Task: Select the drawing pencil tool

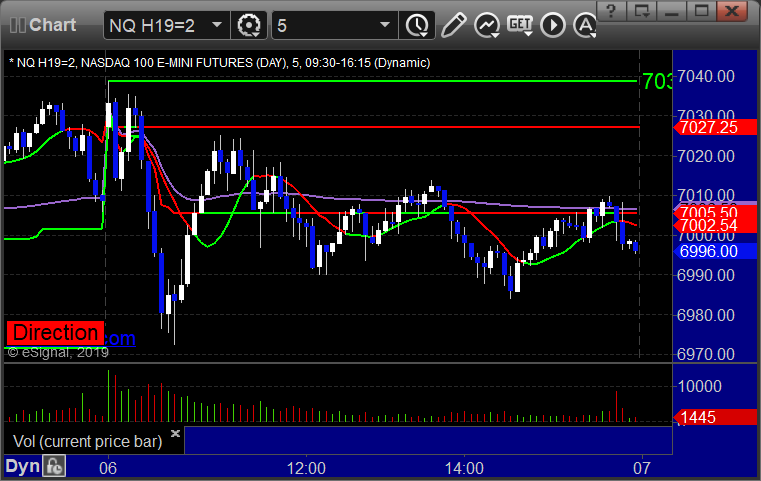Action: (453, 25)
